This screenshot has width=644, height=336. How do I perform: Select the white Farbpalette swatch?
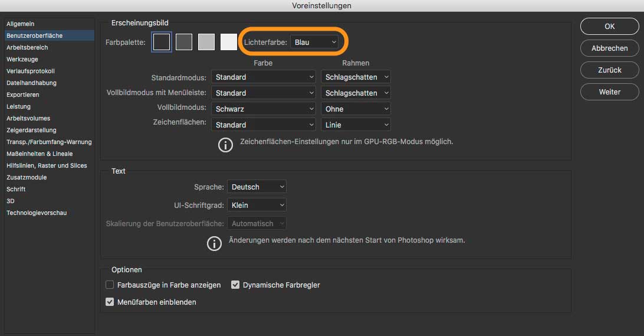click(x=229, y=42)
